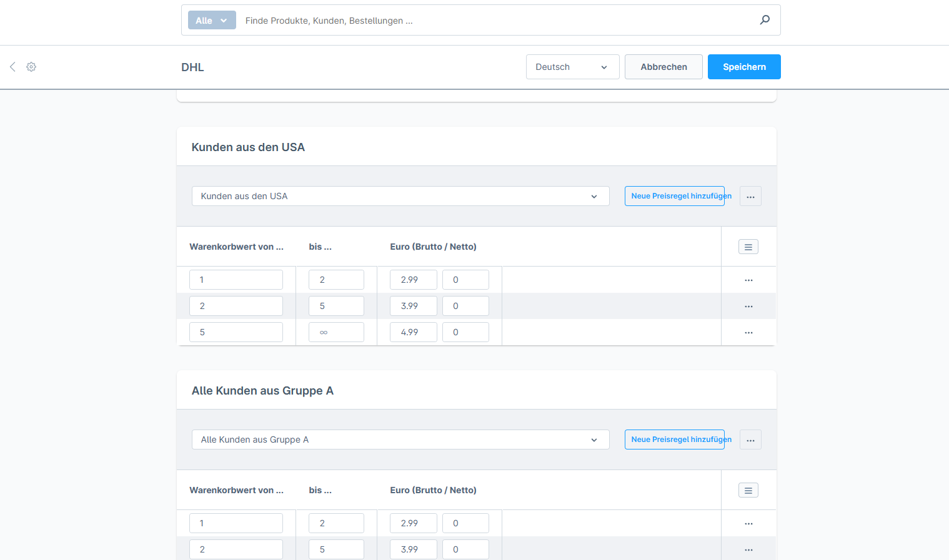Viewport: 949px width, 560px height.
Task: Click the back arrow icon
Action: click(x=12, y=67)
